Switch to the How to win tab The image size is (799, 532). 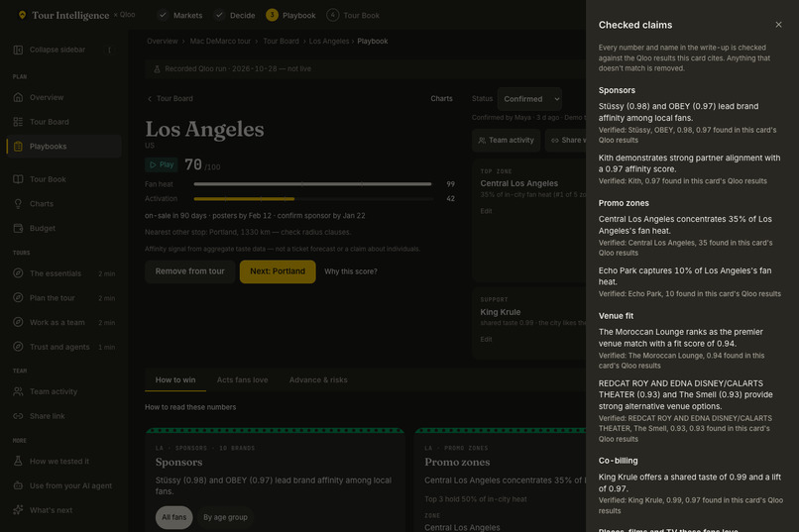pyautogui.click(x=175, y=379)
